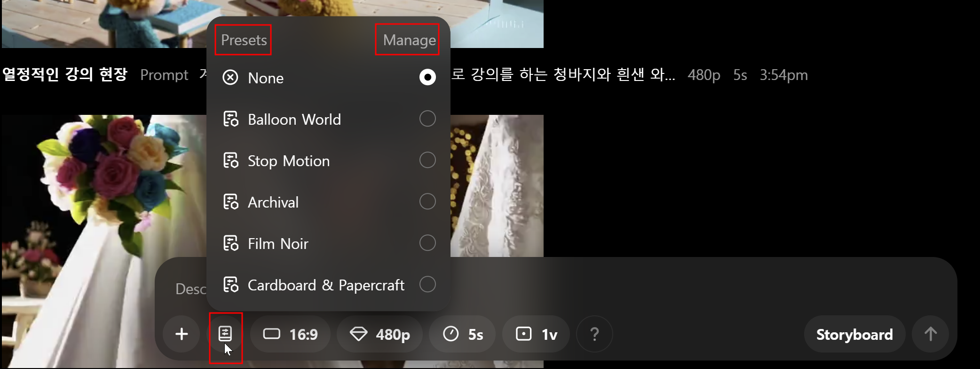Open the 1v variations dropdown

tap(536, 334)
